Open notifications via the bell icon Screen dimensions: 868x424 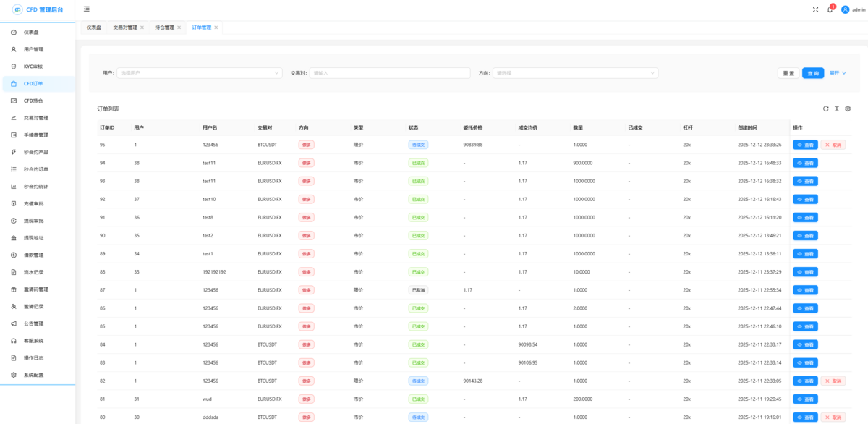pyautogui.click(x=830, y=10)
